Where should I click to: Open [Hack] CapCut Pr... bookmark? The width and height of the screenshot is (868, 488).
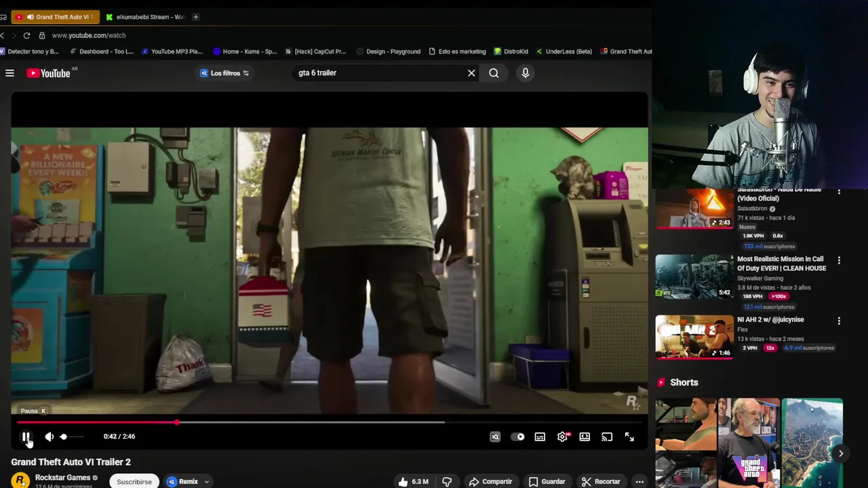(315, 52)
